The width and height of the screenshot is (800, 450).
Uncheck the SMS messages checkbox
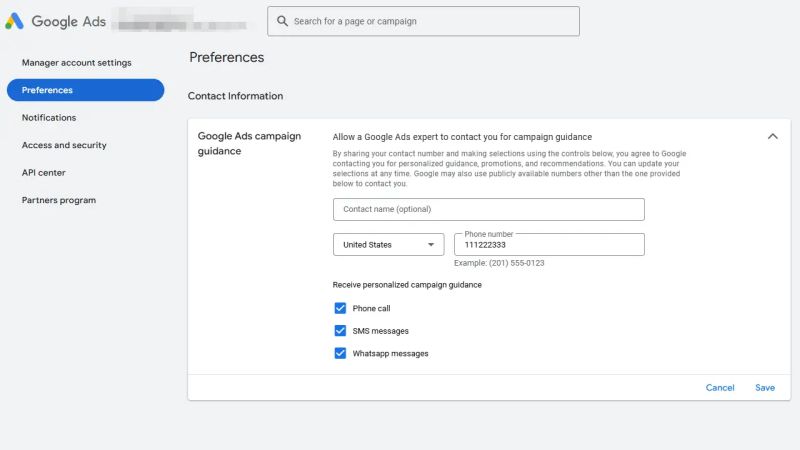pos(340,331)
